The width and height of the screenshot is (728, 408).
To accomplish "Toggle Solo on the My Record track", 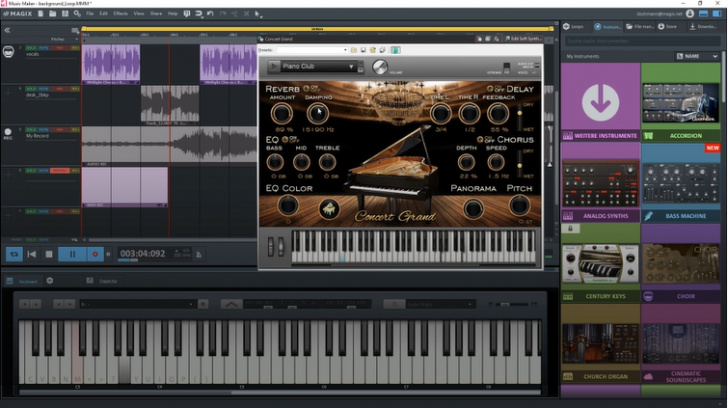I will (x=31, y=130).
